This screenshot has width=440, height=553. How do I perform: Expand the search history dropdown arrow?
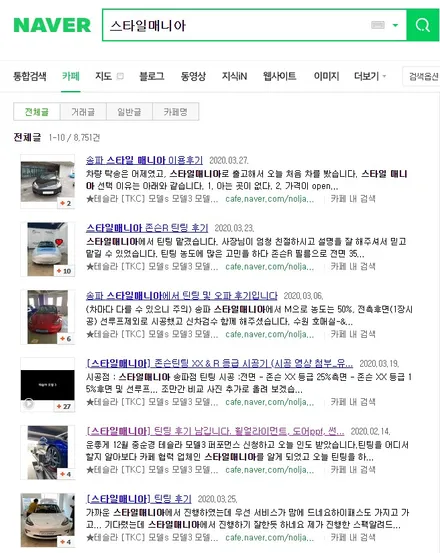click(395, 25)
